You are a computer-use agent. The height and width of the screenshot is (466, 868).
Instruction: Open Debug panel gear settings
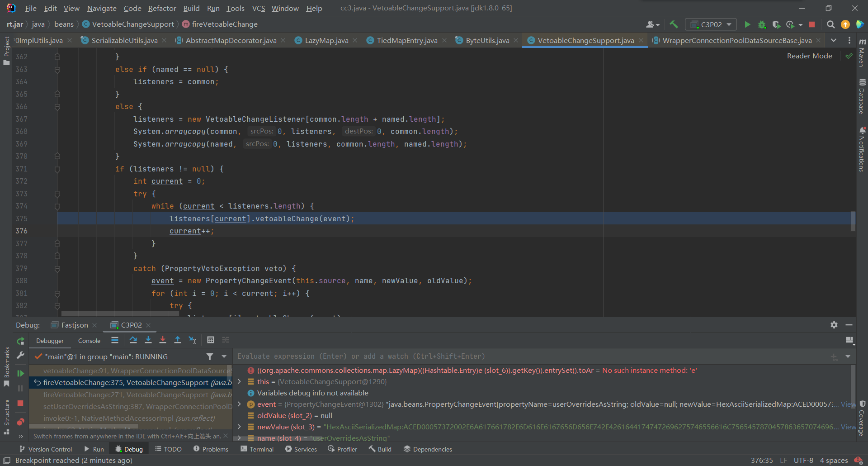(834, 325)
